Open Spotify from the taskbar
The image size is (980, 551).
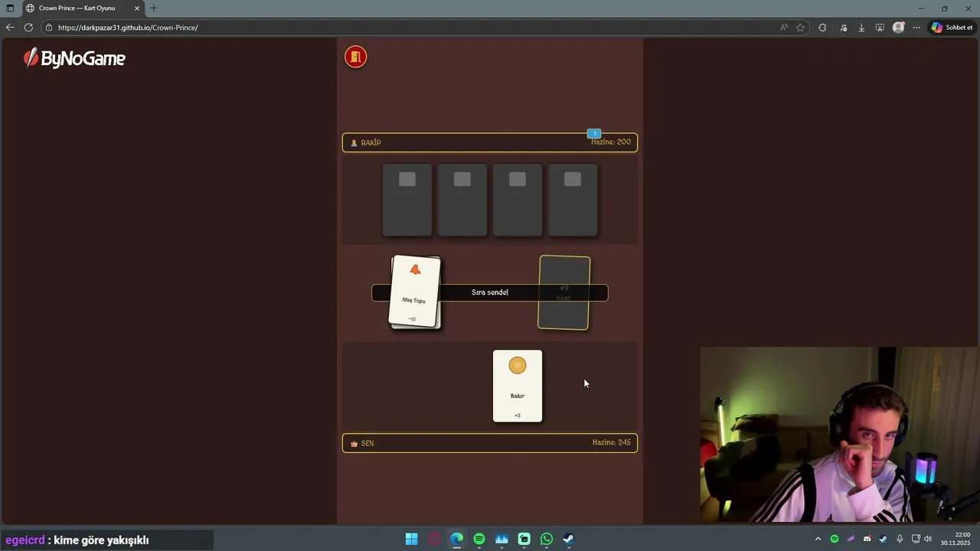[479, 539]
